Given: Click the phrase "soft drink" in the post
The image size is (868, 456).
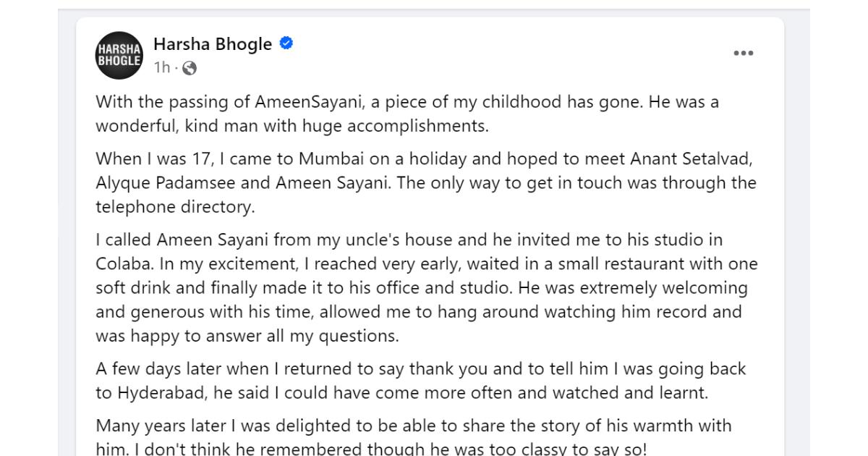Looking at the screenshot, I should 132,288.
